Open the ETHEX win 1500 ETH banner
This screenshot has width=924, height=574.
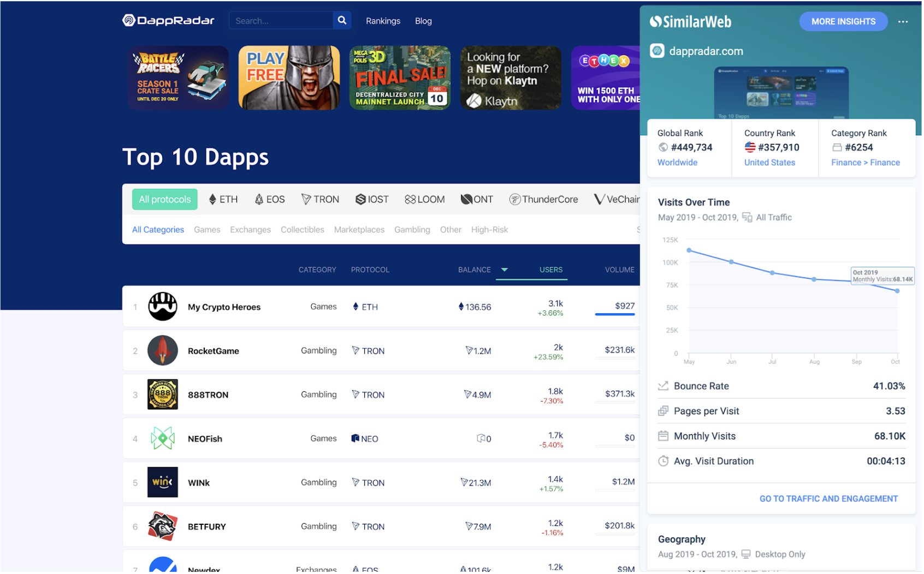606,77
